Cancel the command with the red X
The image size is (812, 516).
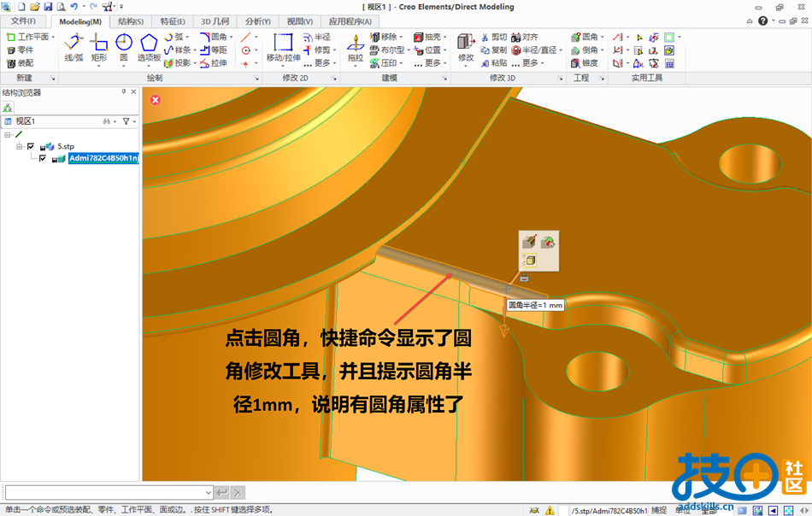click(156, 100)
